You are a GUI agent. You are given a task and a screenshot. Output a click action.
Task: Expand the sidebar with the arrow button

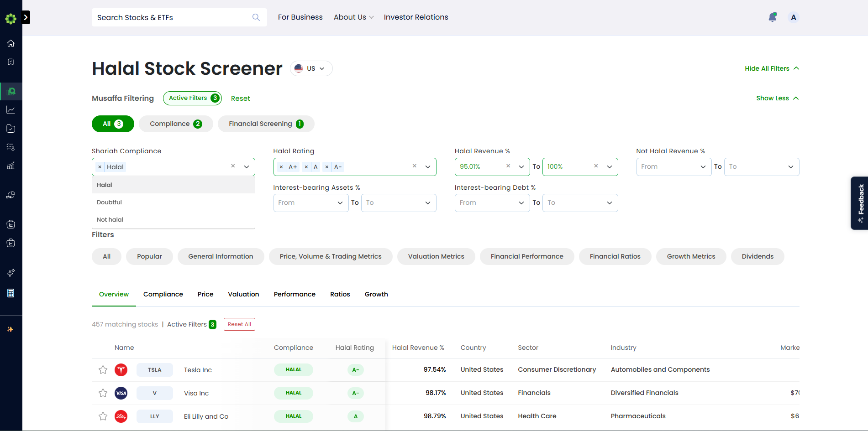(26, 17)
